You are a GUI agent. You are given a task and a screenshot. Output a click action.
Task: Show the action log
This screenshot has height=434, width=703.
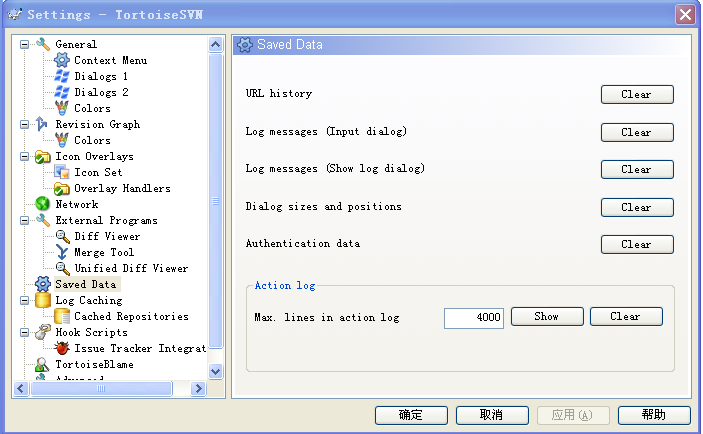coord(547,317)
